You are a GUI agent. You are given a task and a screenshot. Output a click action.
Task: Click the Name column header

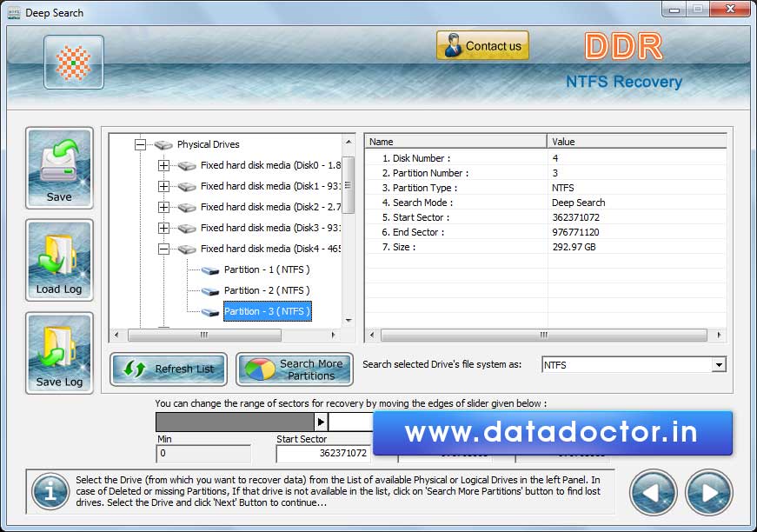pyautogui.click(x=455, y=142)
